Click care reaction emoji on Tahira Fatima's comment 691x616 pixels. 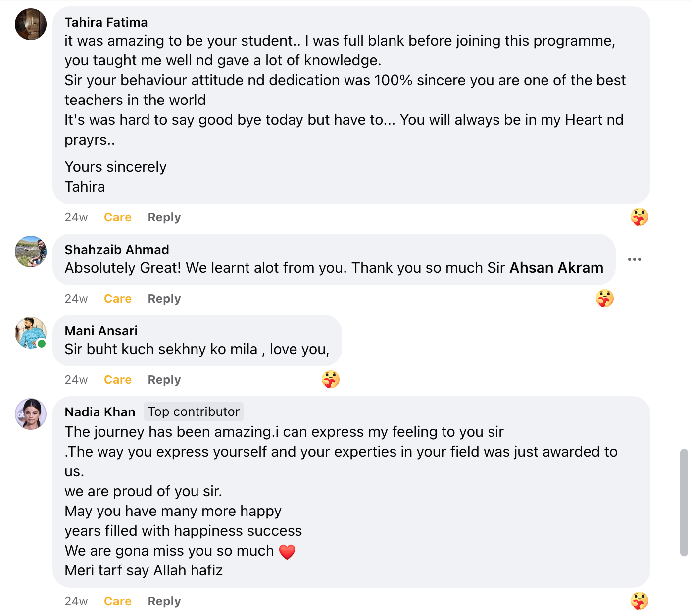point(639,217)
